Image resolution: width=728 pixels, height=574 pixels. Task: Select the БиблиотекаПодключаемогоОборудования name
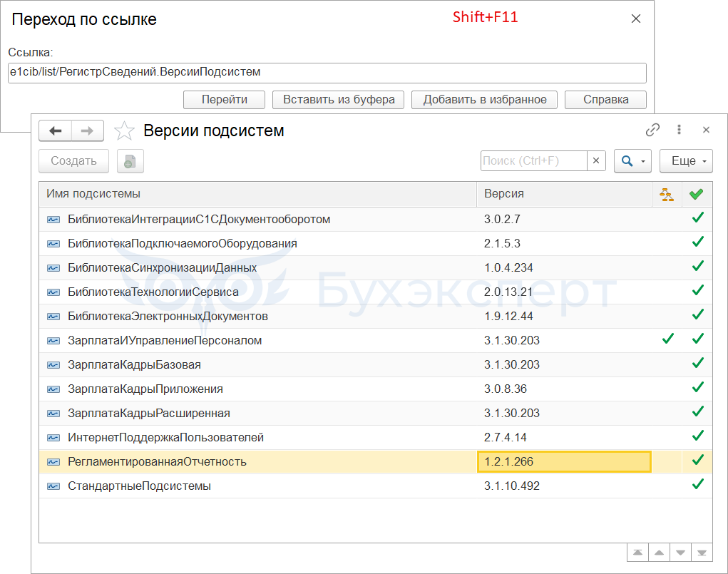pos(183,244)
